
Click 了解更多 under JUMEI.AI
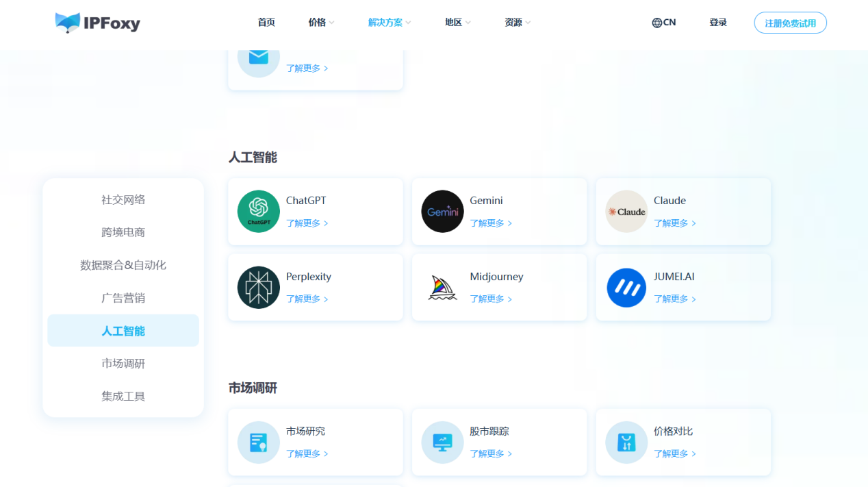(675, 299)
